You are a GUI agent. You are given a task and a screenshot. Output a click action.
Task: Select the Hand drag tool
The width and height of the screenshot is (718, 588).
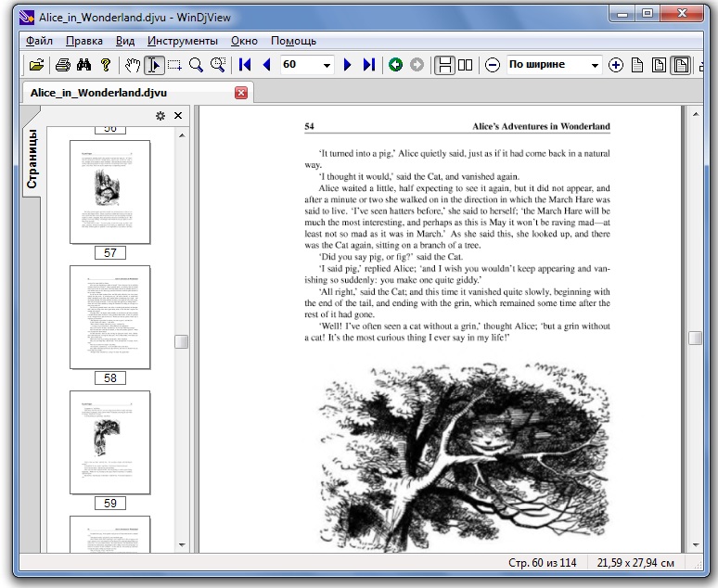[133, 65]
